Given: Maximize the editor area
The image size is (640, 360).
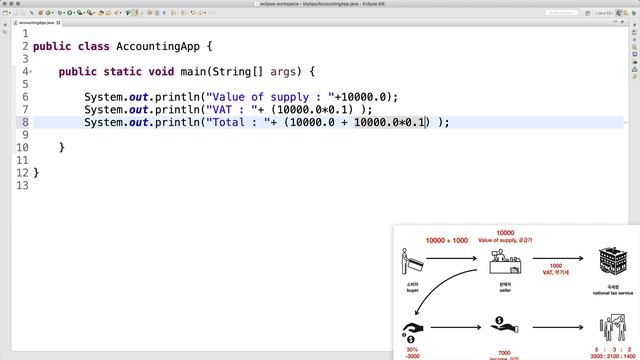Looking at the screenshot, I should coord(622,22).
